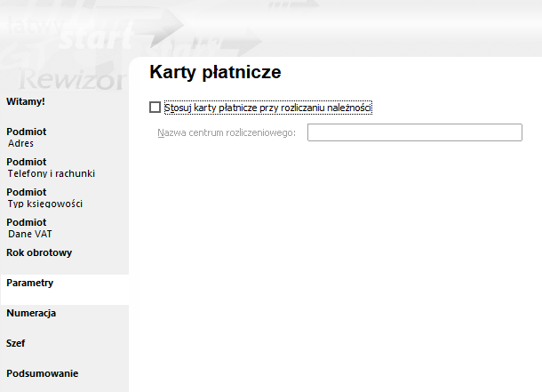
Task: Select the Parametry step
Action: click(x=65, y=290)
